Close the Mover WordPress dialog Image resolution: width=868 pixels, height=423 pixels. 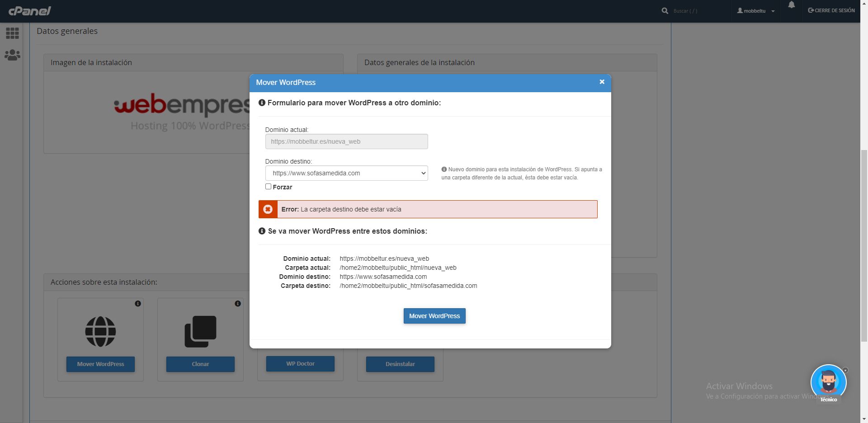click(602, 82)
